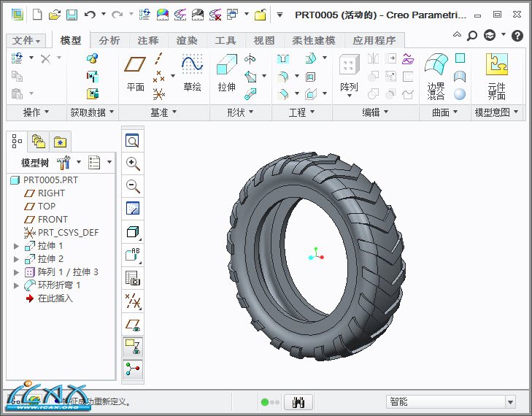Image resolution: width=532 pixels, height=416 pixels.
Task: Open the 智能 selection filter dropdown
Action: click(510, 401)
